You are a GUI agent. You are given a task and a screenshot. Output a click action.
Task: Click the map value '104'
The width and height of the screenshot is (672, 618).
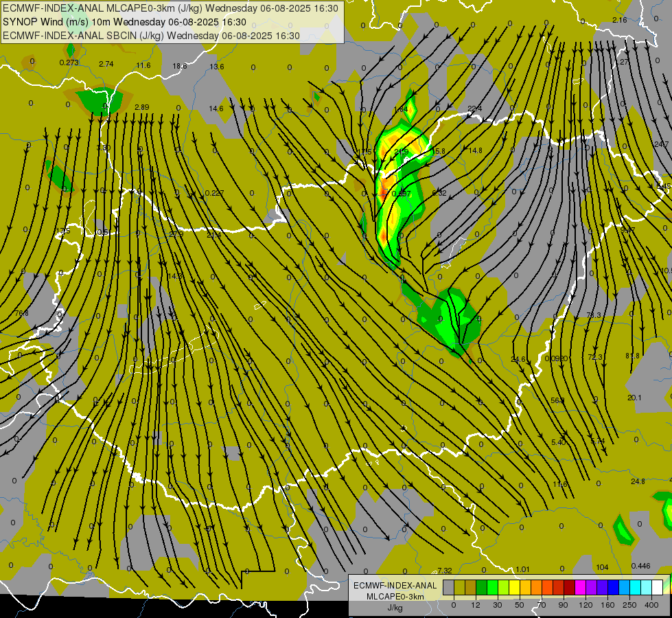[602, 567]
